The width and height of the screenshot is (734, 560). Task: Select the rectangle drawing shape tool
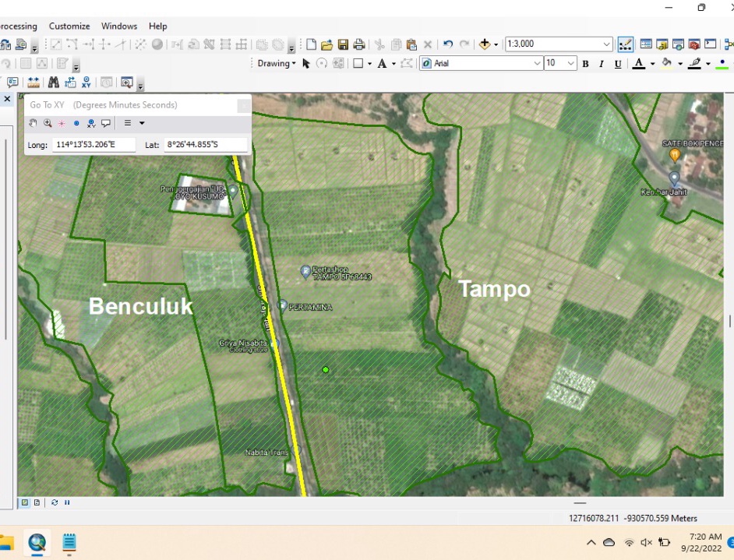(358, 64)
